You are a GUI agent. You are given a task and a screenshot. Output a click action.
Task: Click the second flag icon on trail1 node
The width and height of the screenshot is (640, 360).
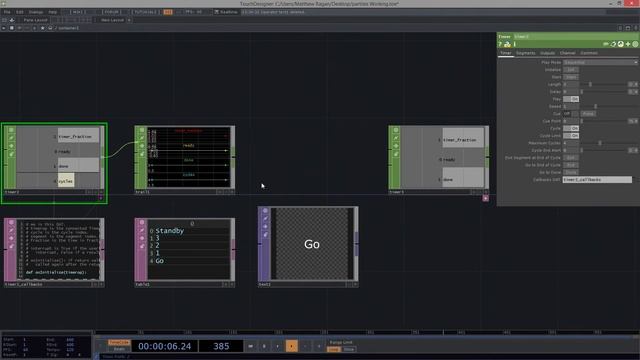(x=142, y=138)
